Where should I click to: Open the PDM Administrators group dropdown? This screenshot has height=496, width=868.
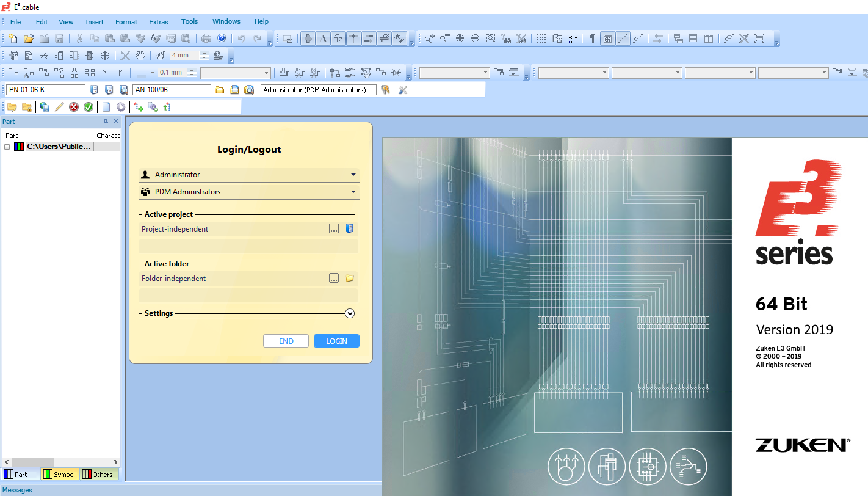point(353,192)
